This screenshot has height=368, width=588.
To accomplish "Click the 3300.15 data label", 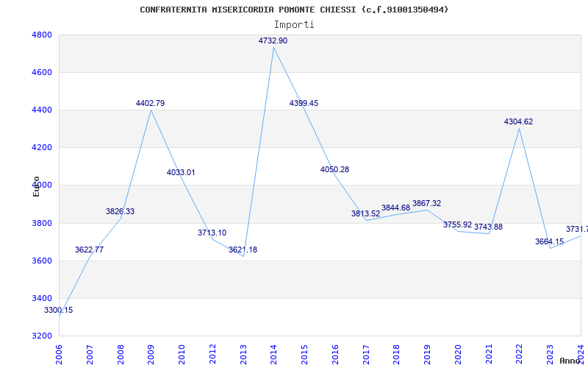I will pyautogui.click(x=59, y=310).
